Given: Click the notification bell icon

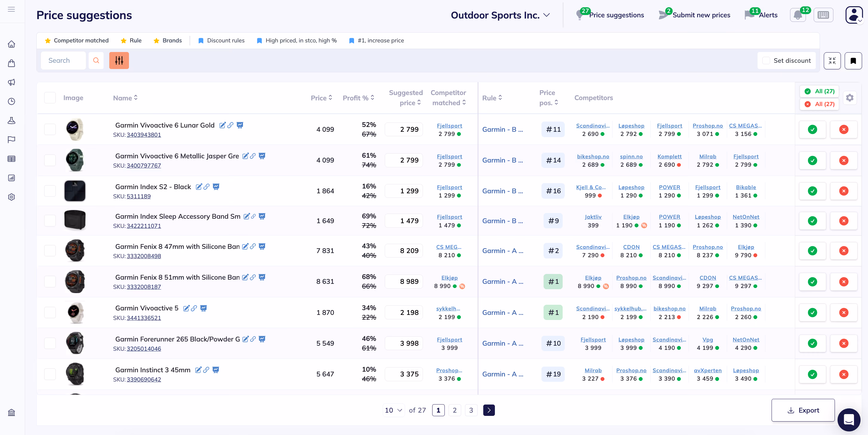Looking at the screenshot, I should (x=798, y=15).
